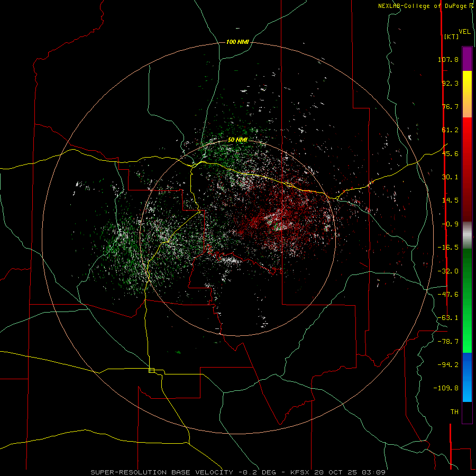Select the 107.8 velocity scale value
This screenshot has height=476, width=476.
[x=448, y=59]
